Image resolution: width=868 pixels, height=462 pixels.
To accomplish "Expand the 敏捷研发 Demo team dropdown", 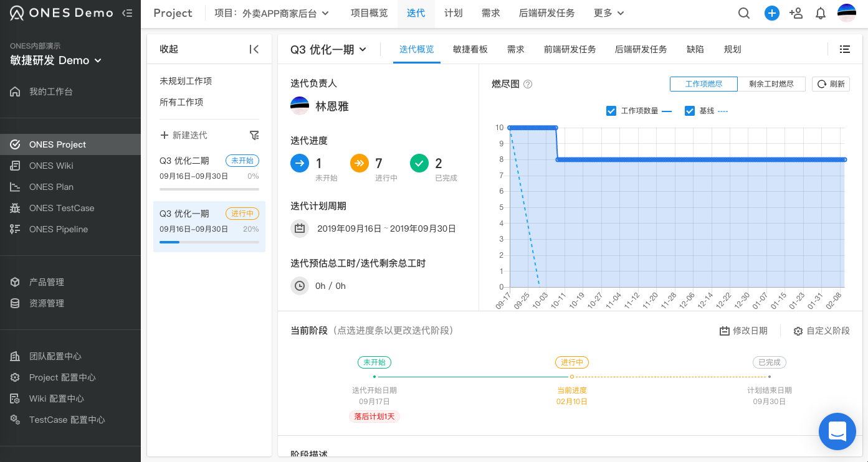I will coord(55,60).
